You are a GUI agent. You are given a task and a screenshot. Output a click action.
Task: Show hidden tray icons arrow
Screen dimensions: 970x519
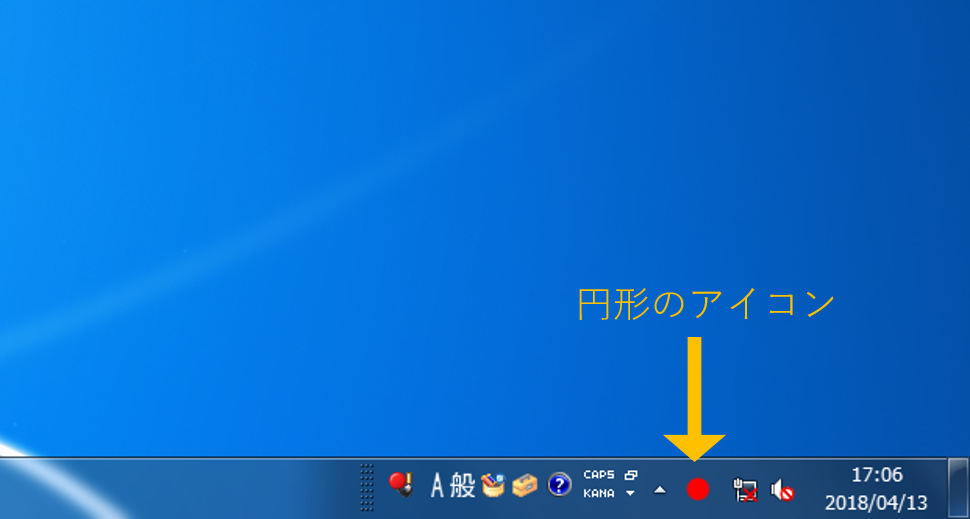(x=660, y=490)
